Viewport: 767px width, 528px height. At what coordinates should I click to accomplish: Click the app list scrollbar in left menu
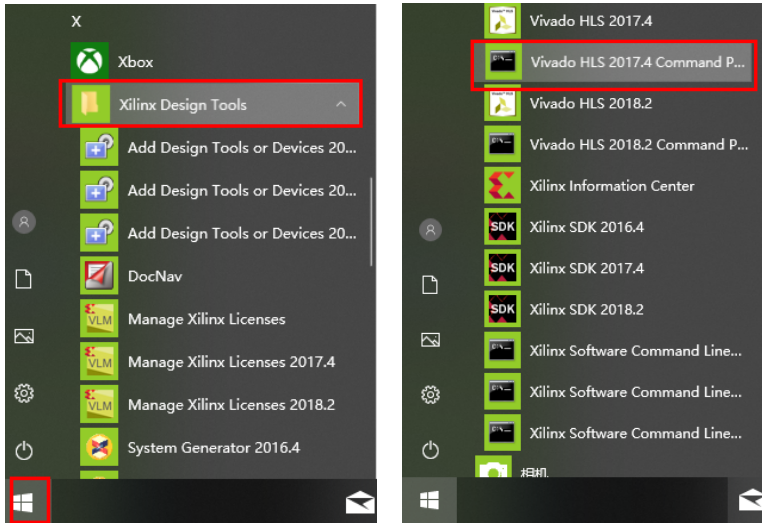pos(371,222)
